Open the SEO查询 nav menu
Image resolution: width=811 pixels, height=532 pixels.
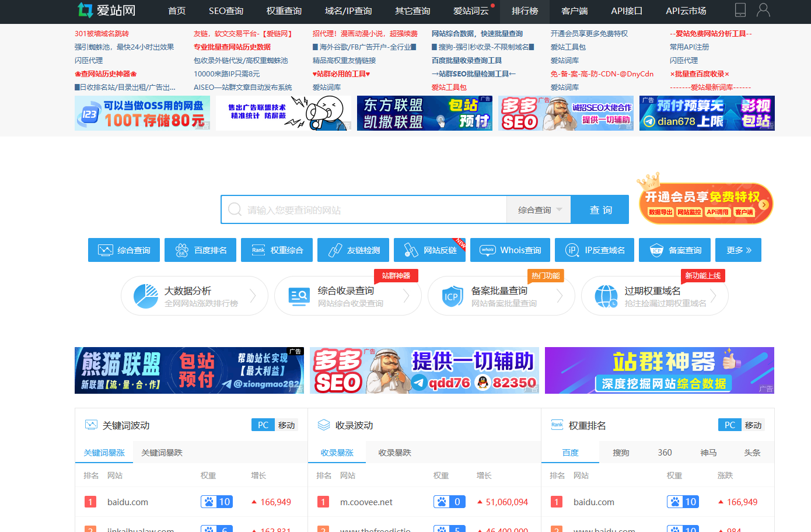point(226,11)
